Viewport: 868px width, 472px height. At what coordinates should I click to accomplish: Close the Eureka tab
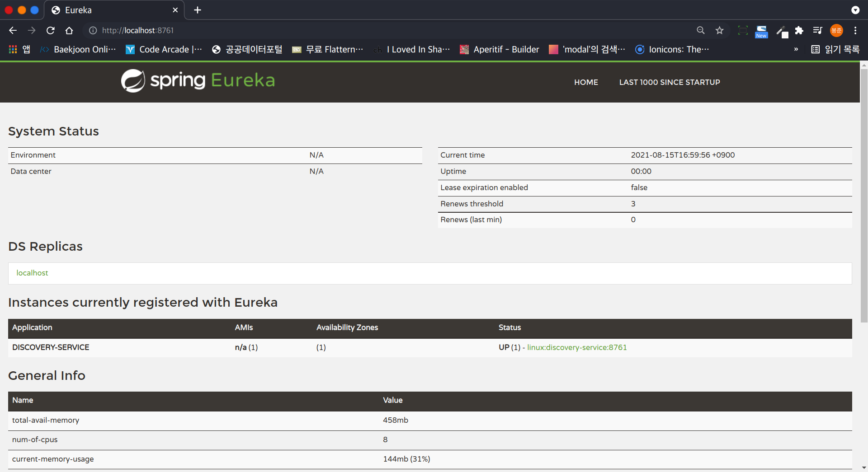tap(175, 10)
